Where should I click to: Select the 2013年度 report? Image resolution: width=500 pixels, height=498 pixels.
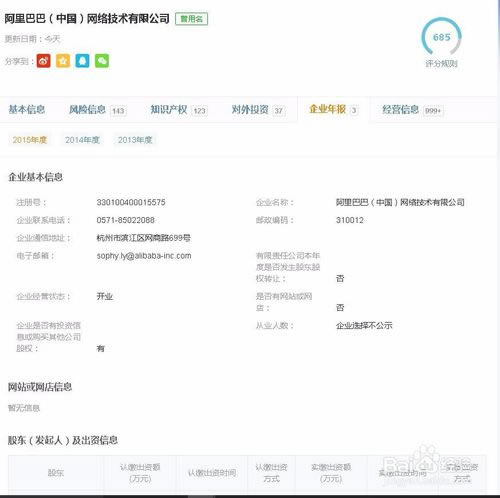(135, 140)
